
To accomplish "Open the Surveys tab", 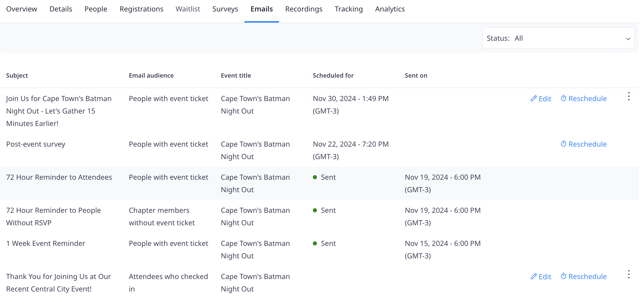I will [x=225, y=9].
